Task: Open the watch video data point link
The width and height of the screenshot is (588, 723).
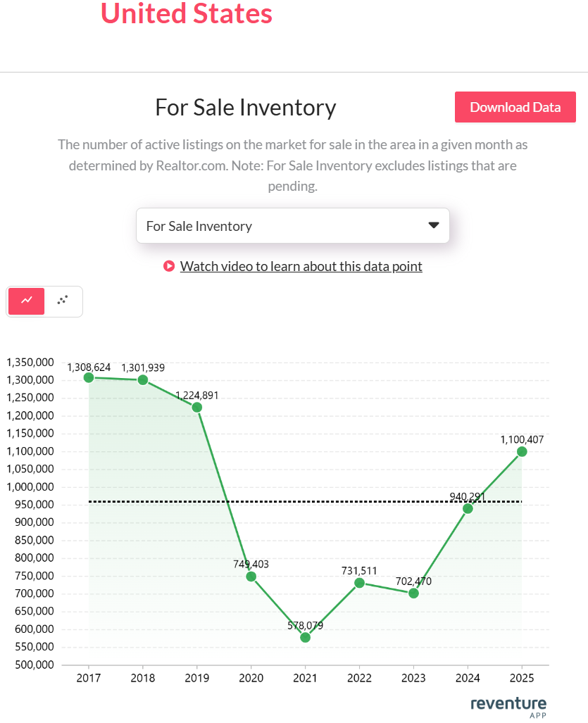Action: click(x=301, y=266)
